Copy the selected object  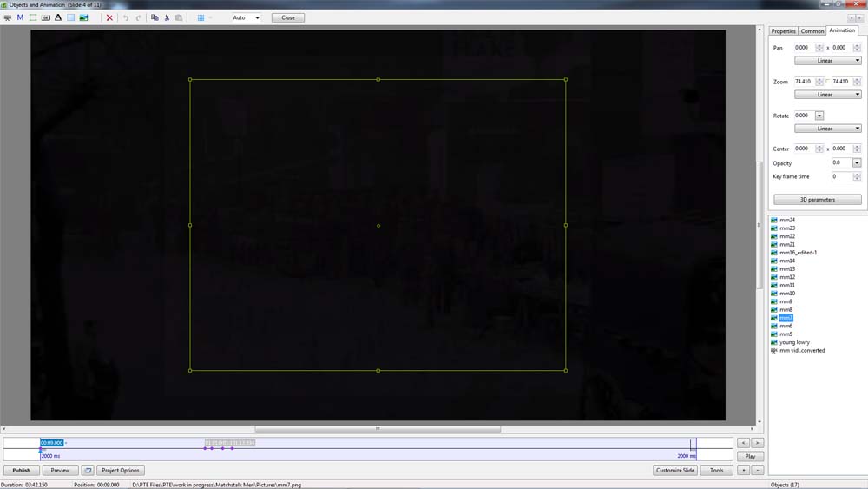click(155, 17)
